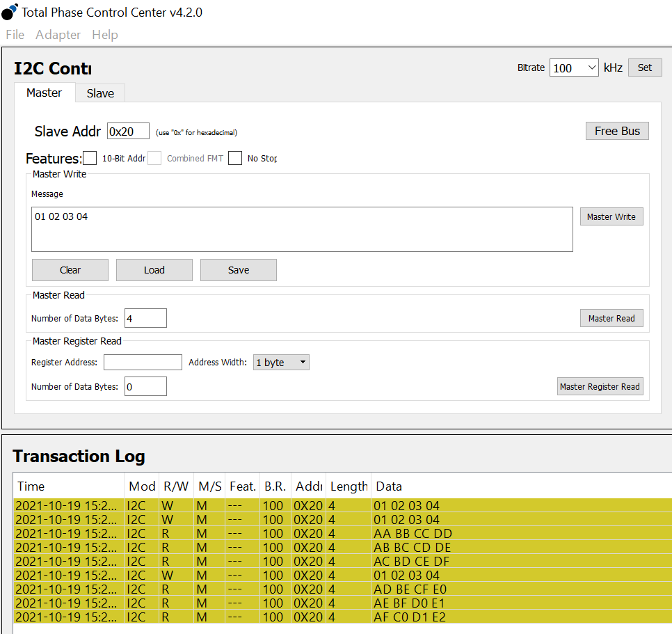
Task: Switch to the Slave tab
Action: pyautogui.click(x=100, y=93)
